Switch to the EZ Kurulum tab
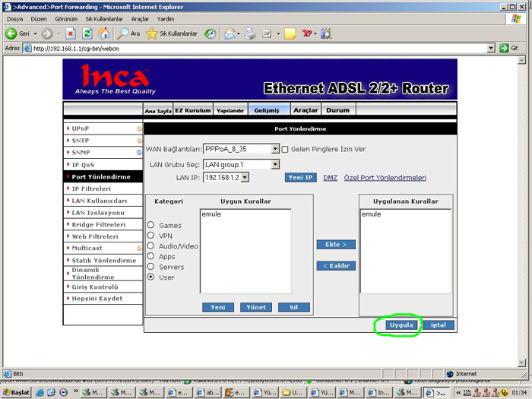 (x=193, y=110)
